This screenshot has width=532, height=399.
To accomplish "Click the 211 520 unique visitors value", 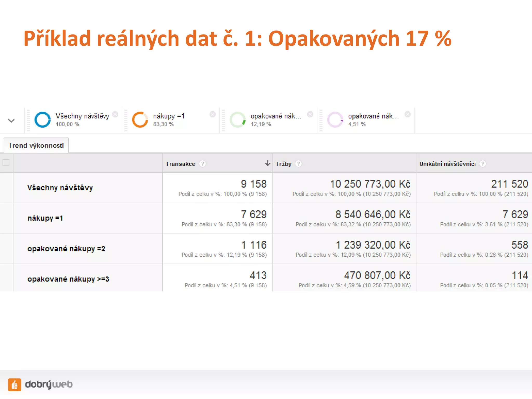I will pos(509,184).
